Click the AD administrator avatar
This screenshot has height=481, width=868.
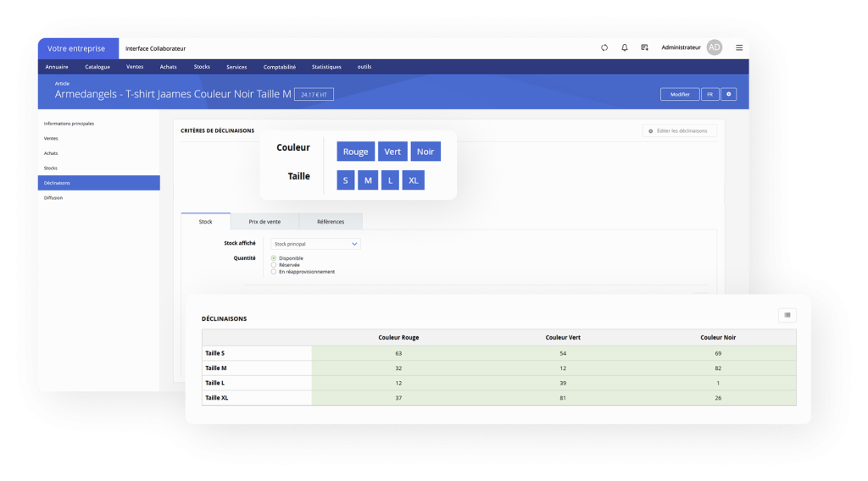[715, 47]
